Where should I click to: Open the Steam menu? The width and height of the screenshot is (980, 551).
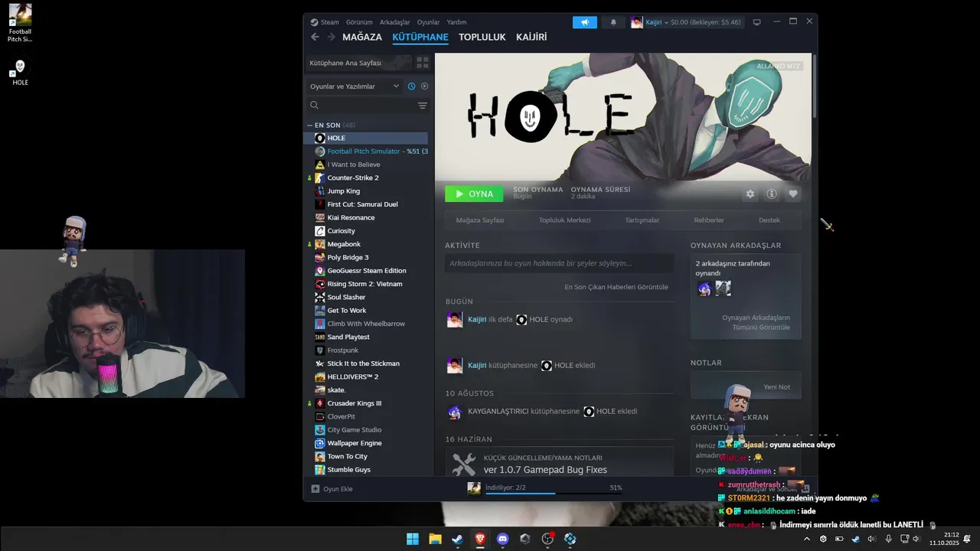(x=325, y=22)
